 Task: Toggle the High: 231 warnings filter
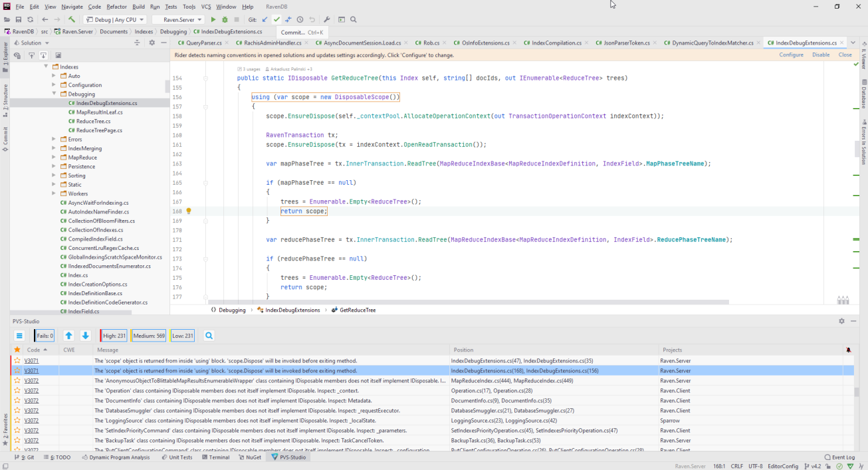coord(114,336)
